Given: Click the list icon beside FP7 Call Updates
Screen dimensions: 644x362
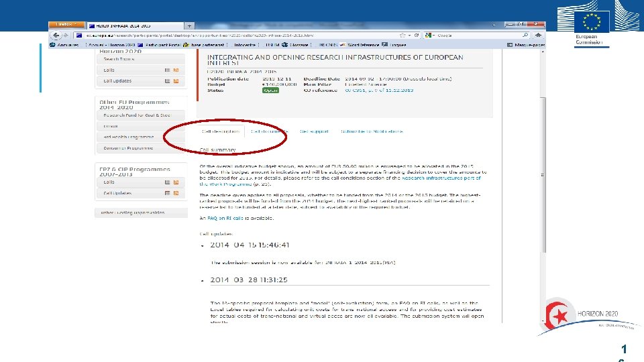Looking at the screenshot, I should [167, 193].
